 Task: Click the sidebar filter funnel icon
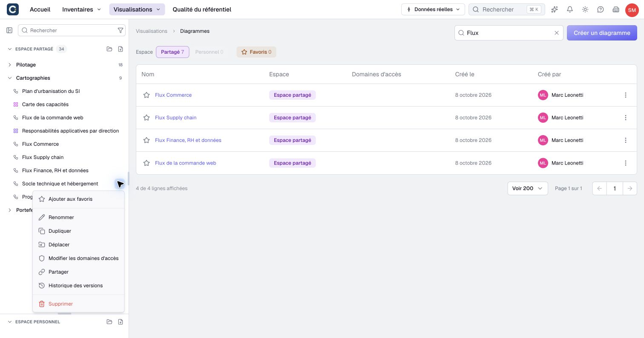pos(121,30)
